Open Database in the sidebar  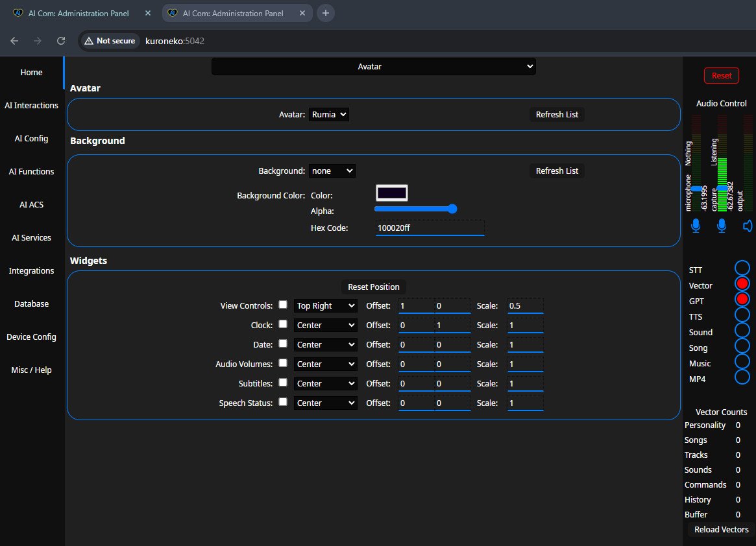pos(31,304)
